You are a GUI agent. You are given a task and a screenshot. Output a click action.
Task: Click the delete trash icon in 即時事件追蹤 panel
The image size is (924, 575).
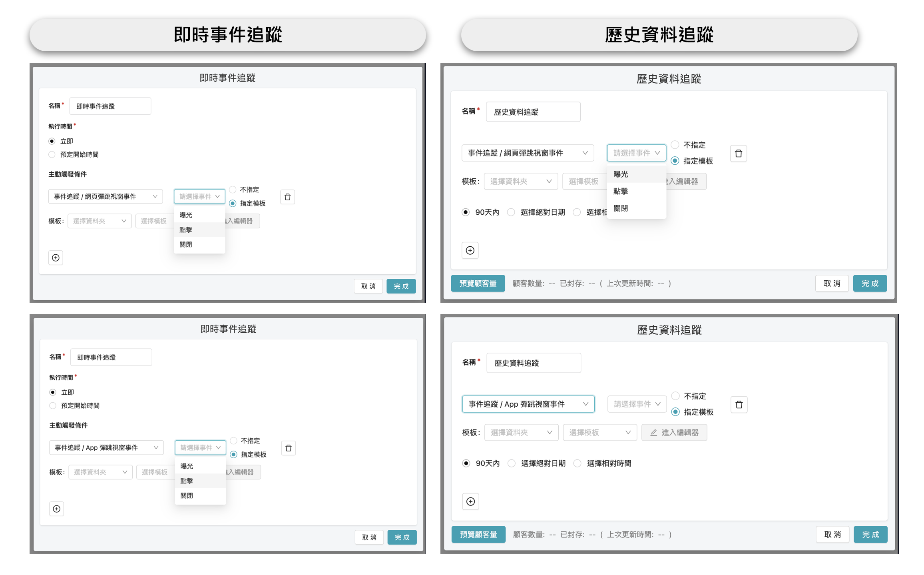point(287,197)
